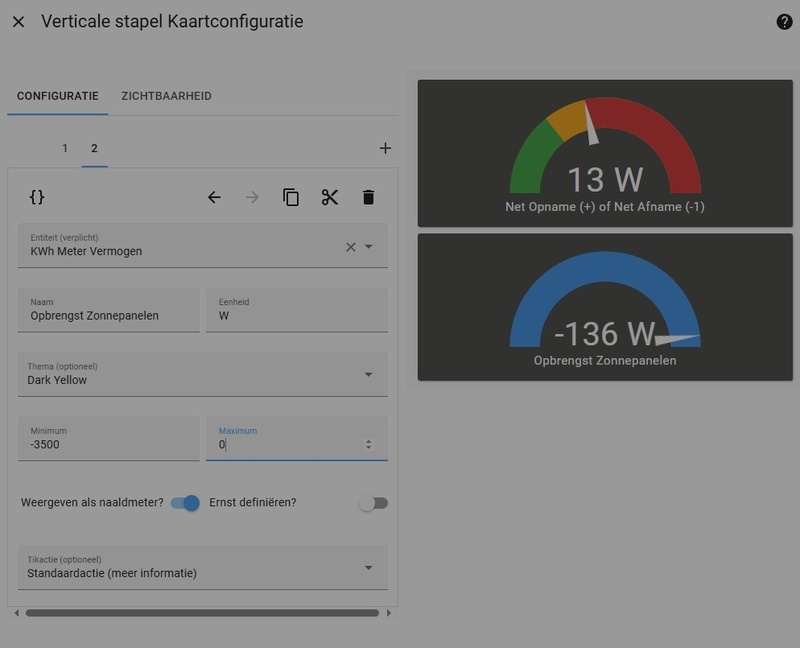The image size is (800, 648).
Task: Select card tab 2
Action: coord(94,148)
